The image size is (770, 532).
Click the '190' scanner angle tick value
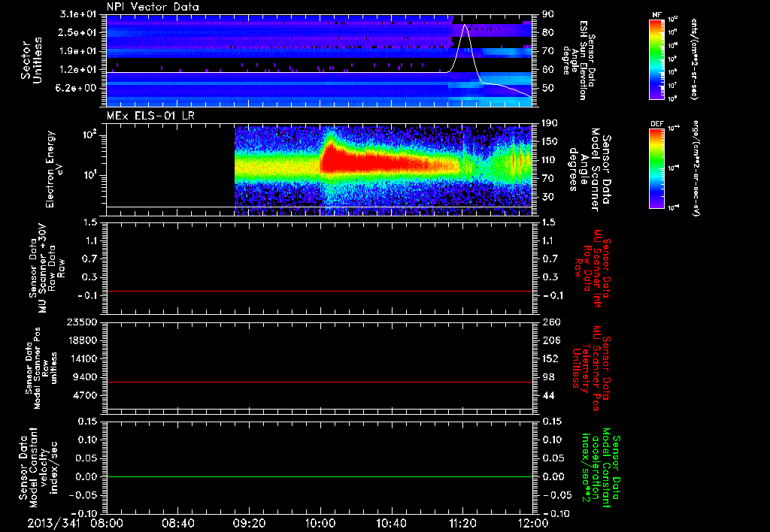click(550, 123)
